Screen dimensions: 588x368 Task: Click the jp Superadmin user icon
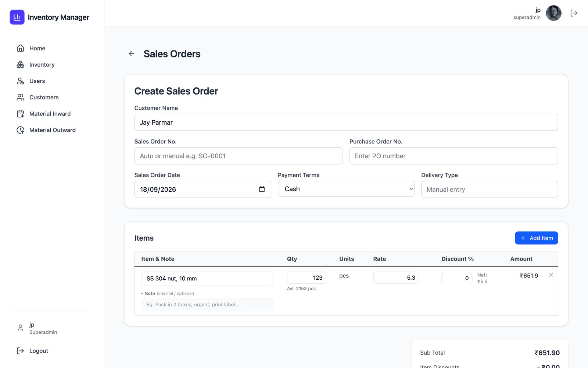21,328
